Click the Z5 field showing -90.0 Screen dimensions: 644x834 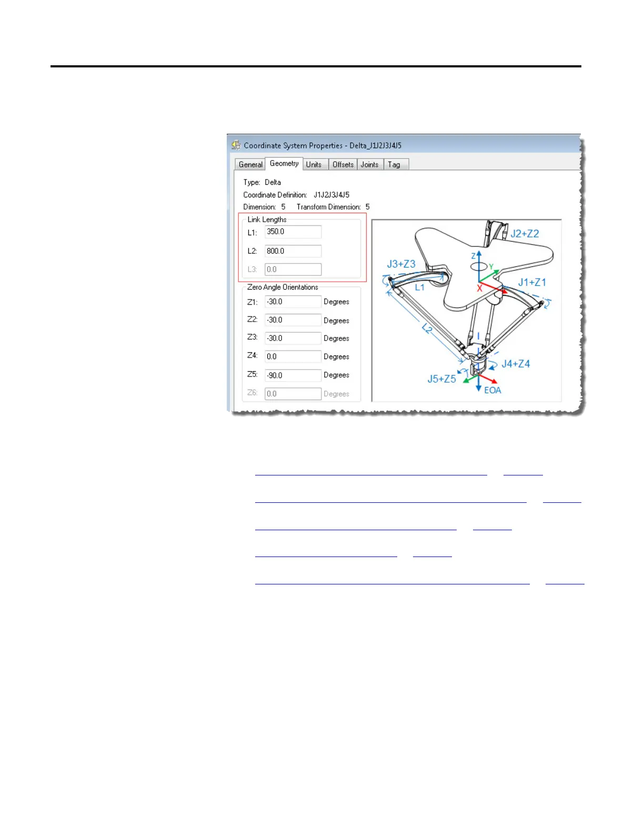[293, 375]
